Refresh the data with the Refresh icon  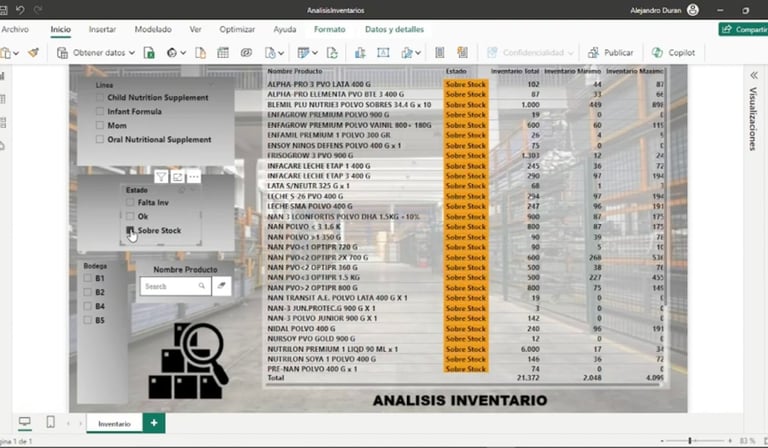pyautogui.click(x=332, y=52)
